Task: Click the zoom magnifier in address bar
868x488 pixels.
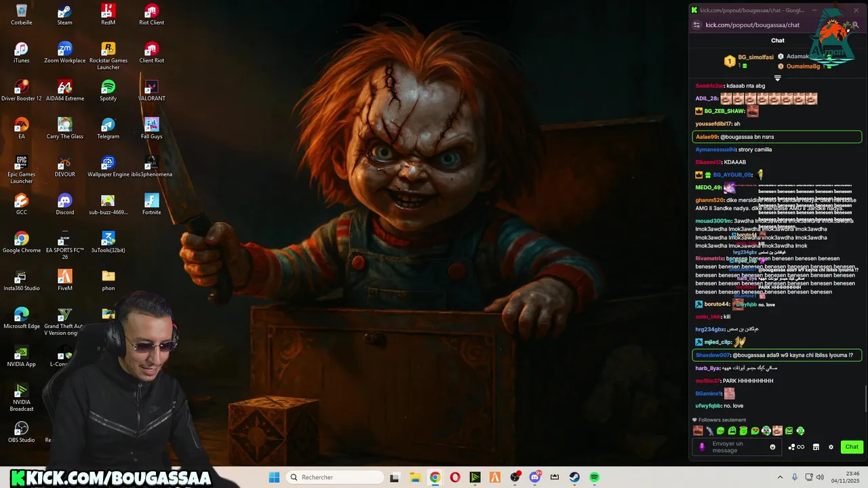Action: [856, 25]
